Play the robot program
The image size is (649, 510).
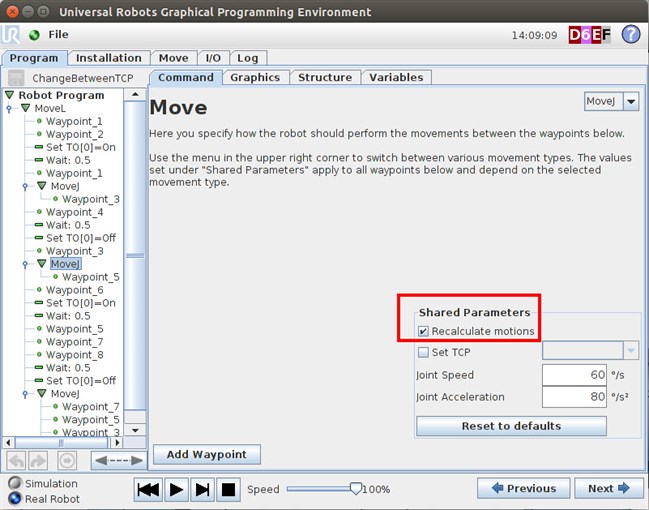pos(176,490)
